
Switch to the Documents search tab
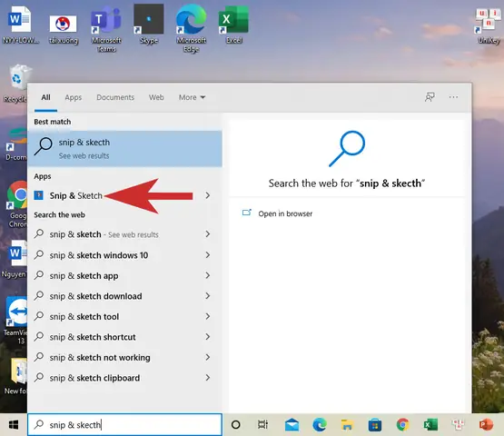pyautogui.click(x=115, y=97)
